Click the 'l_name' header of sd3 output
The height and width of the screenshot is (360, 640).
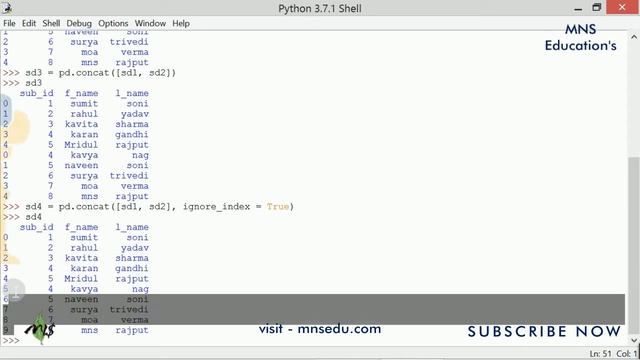131,93
